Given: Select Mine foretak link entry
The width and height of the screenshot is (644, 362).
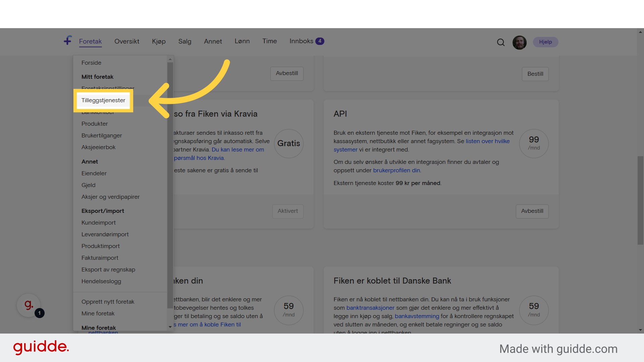Looking at the screenshot, I should click(x=98, y=313).
